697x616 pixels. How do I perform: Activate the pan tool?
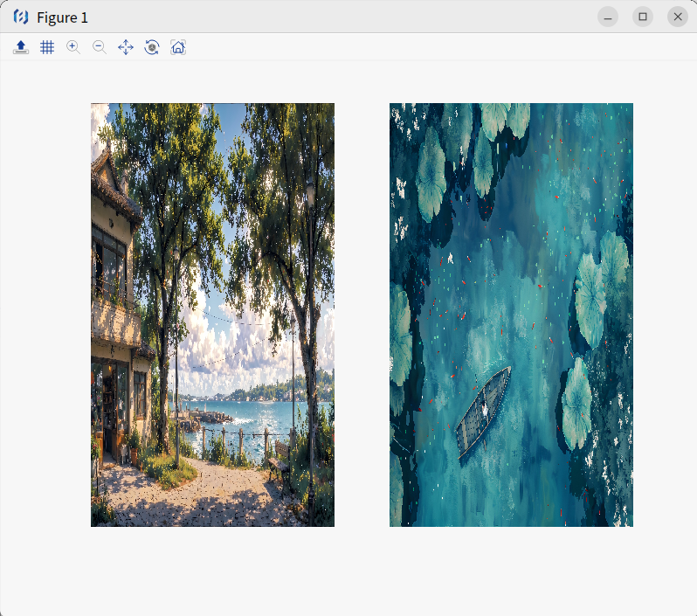[126, 47]
